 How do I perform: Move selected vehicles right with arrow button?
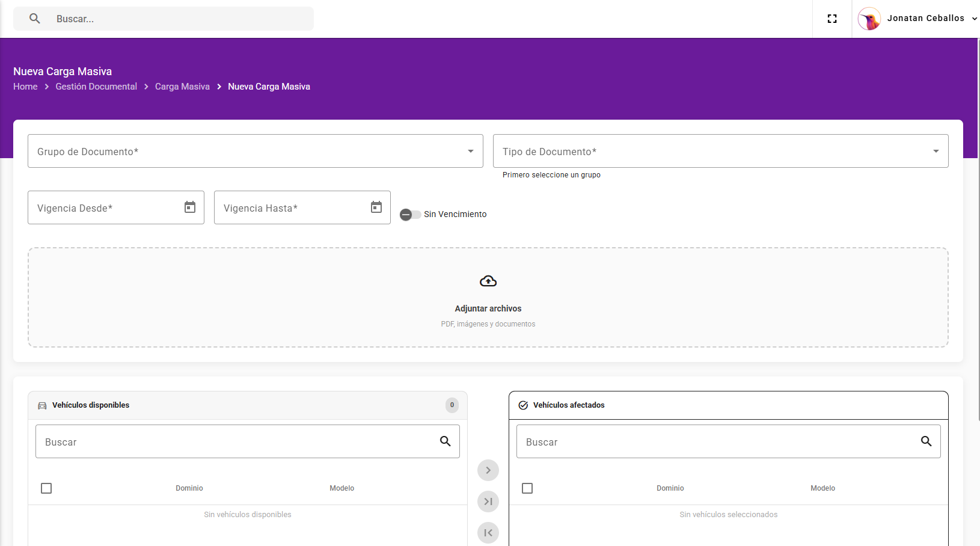488,470
